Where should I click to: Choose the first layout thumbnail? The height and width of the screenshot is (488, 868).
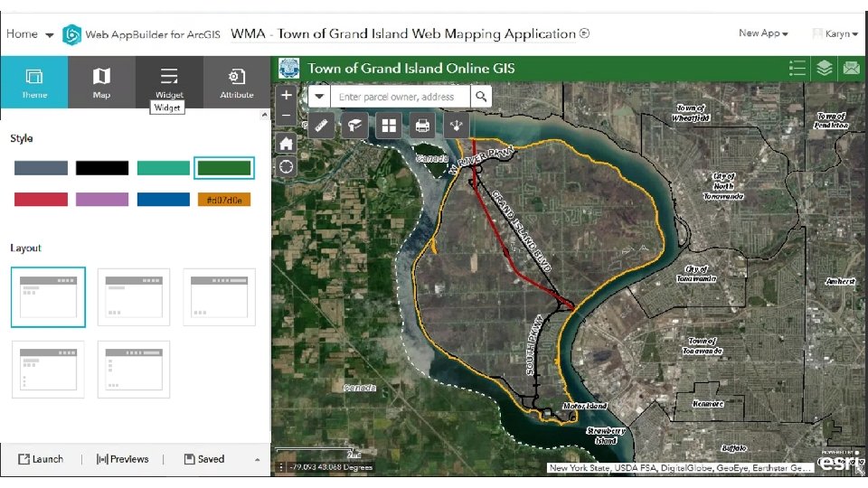tap(48, 297)
